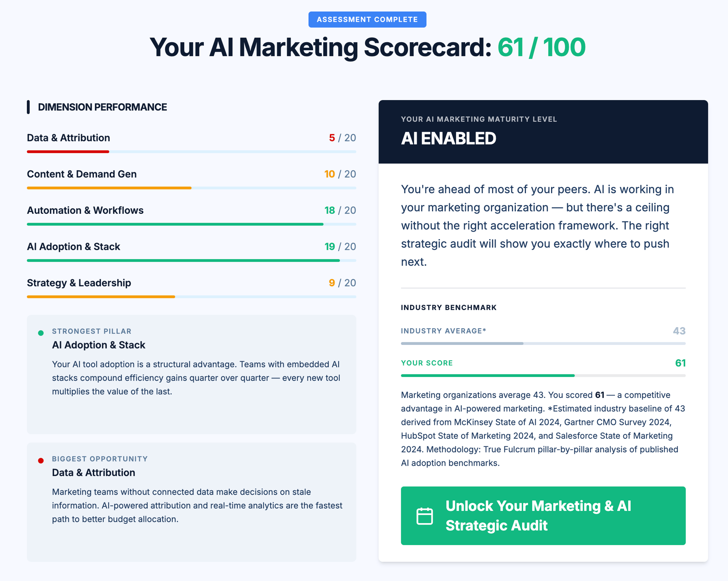Viewport: 728px width, 581px height.
Task: Select the AI Adoption & Stack green bar
Action: pyautogui.click(x=182, y=260)
